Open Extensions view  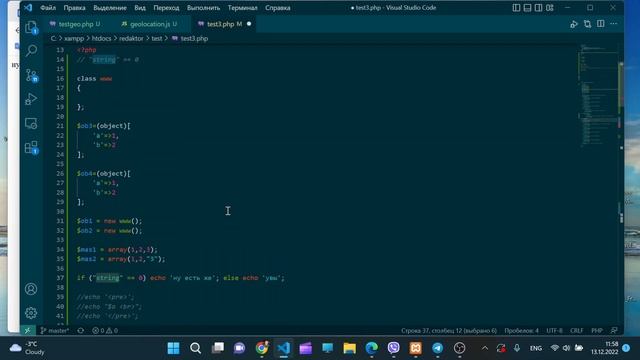[31, 147]
